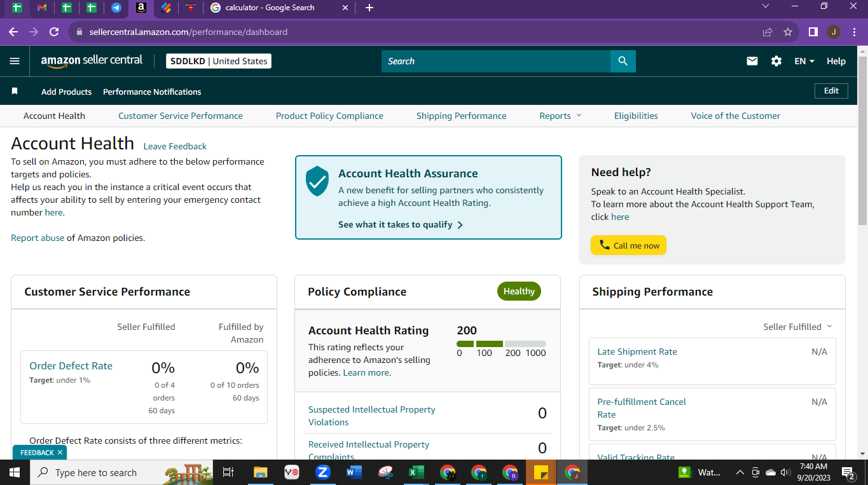Open the Late Shipment Rate link
The image size is (868, 485).
[x=637, y=352]
